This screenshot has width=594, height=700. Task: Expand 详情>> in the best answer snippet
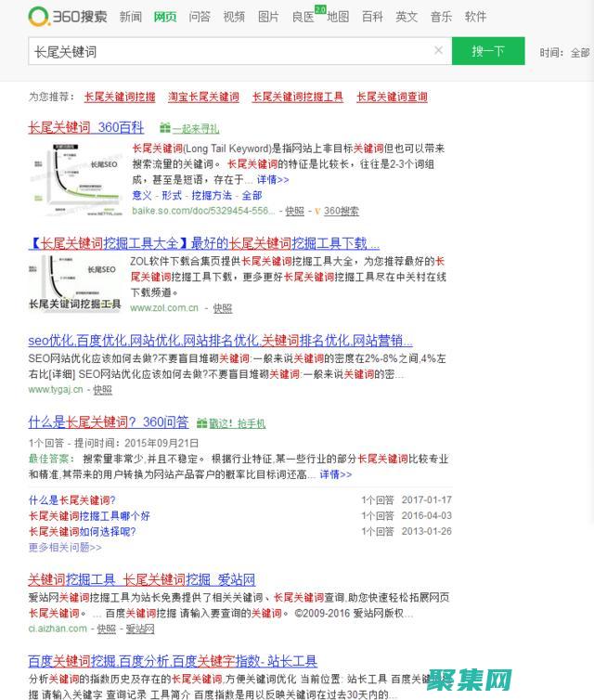(335, 474)
